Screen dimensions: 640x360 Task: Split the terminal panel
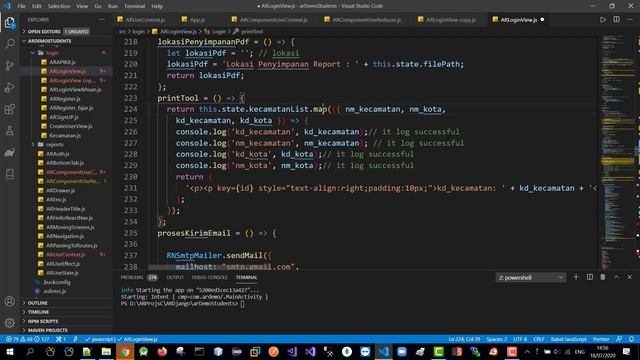(590, 277)
